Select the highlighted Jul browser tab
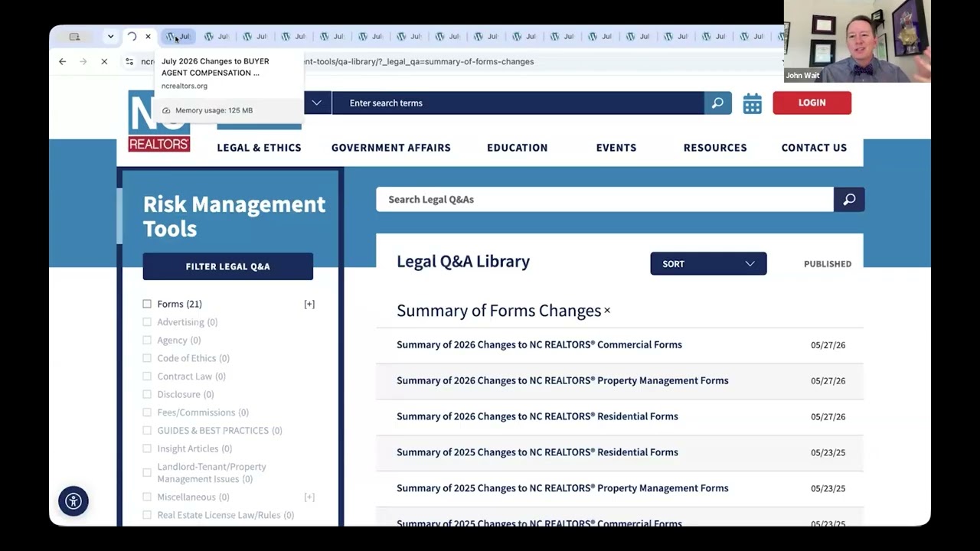Image resolution: width=980 pixels, height=551 pixels. coord(178,37)
